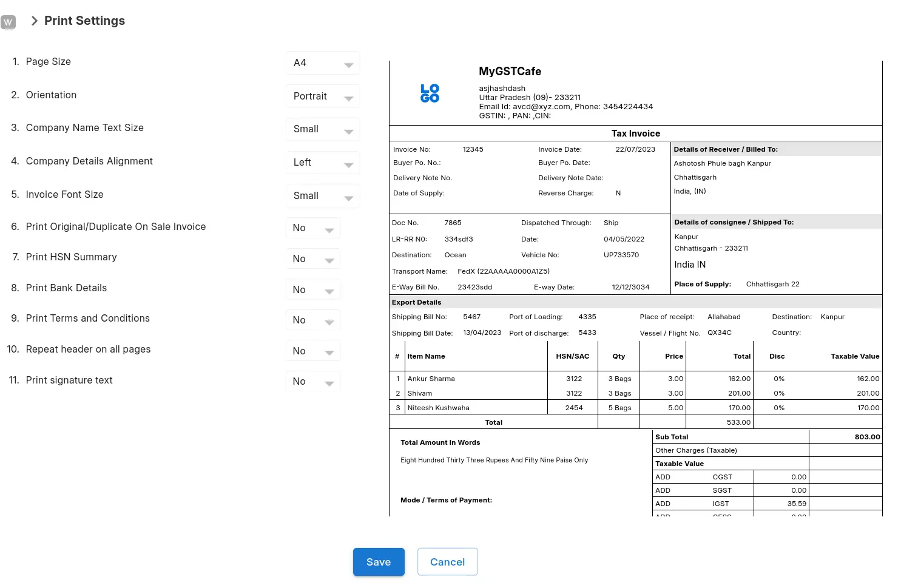Cancel the print settings changes
Screen dimensions: 901x588
[x=447, y=562]
